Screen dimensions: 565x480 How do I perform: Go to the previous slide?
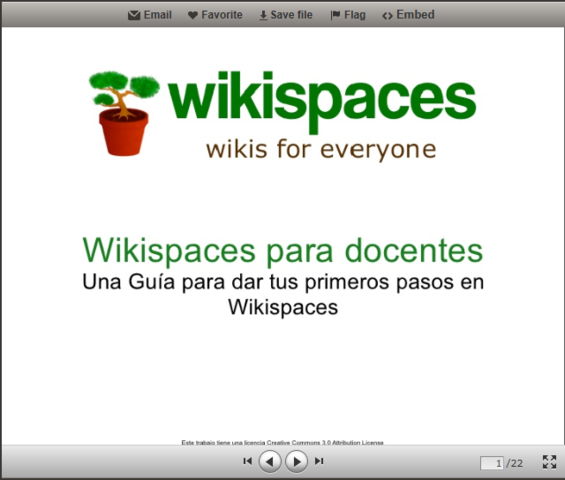(270, 461)
